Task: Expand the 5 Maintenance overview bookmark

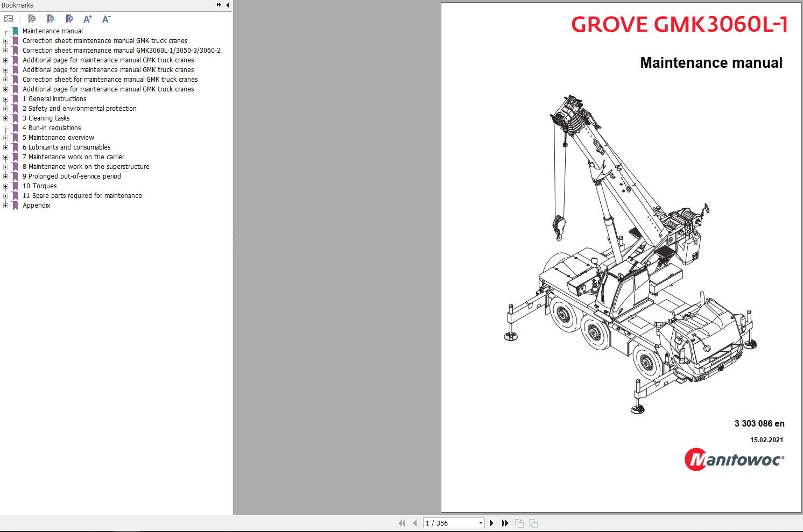Action: (5, 138)
